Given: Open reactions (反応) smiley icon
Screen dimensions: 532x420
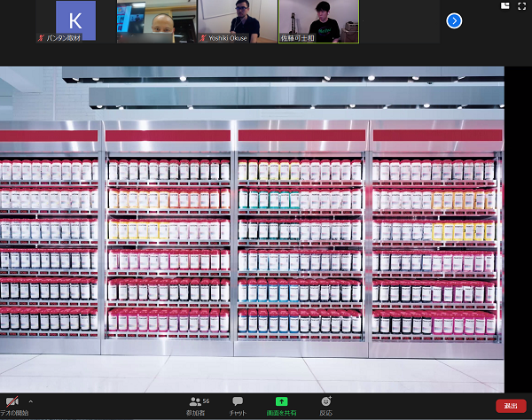Looking at the screenshot, I should click(326, 401).
